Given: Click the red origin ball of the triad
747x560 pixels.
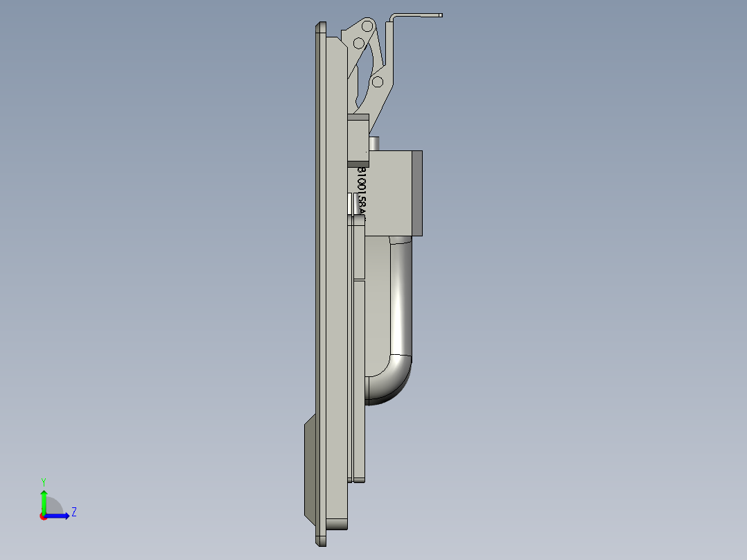Looking at the screenshot, I should 44,516.
